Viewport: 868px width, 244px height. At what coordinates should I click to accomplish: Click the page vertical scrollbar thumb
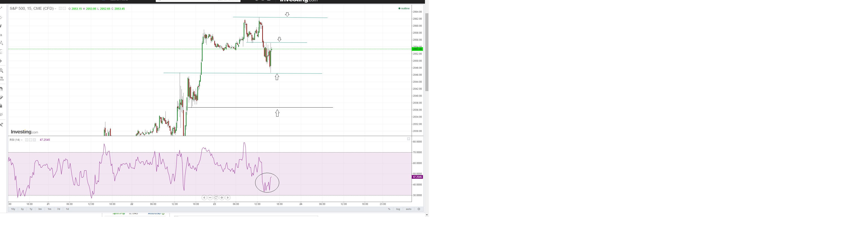point(427,52)
